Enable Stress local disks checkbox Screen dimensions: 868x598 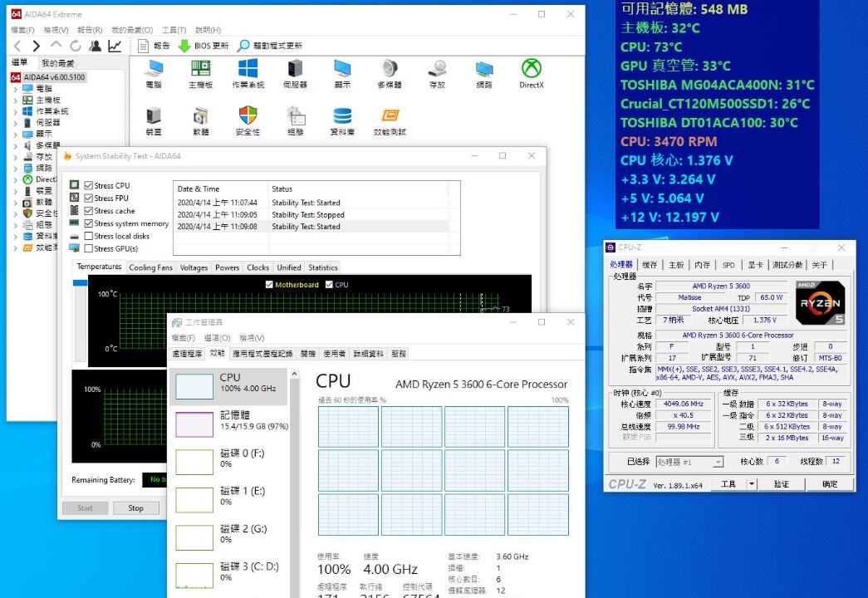click(88, 236)
